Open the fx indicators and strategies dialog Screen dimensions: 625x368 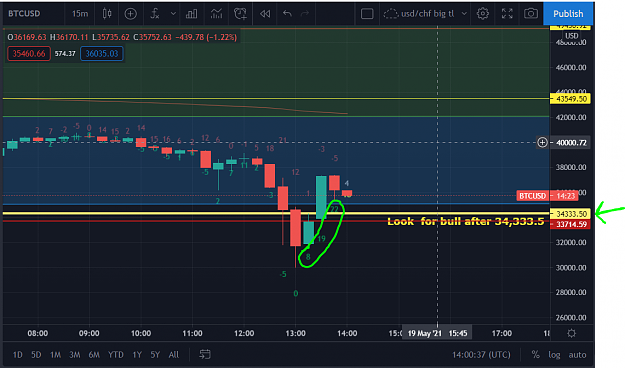point(155,14)
